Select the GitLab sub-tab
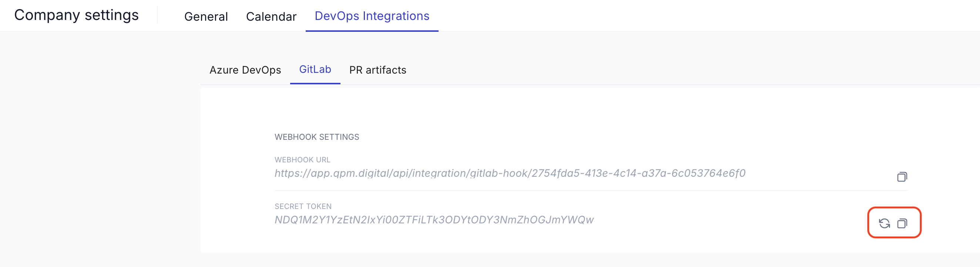This screenshot has height=267, width=980. (315, 69)
